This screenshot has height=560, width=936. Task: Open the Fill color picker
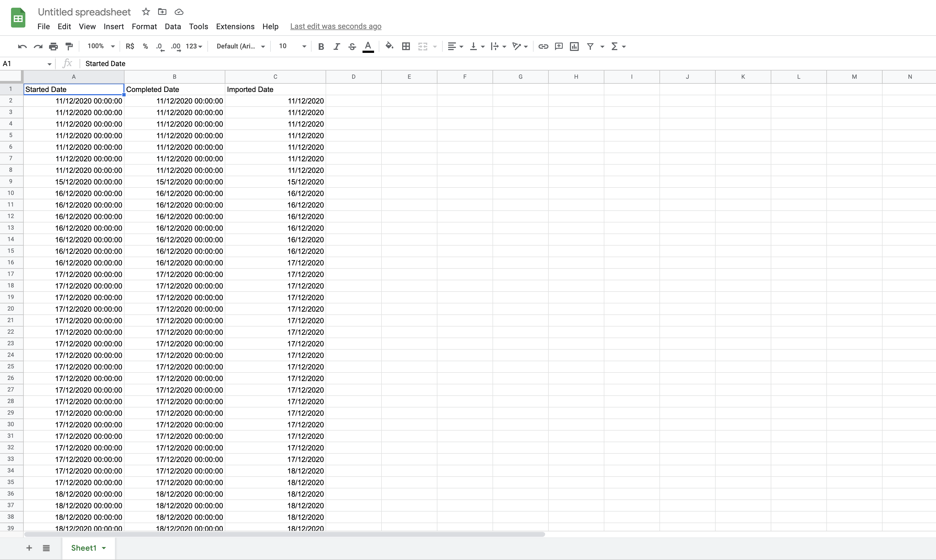click(389, 46)
